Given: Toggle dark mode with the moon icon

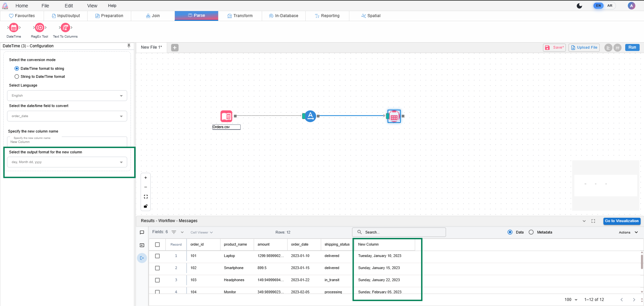Looking at the screenshot, I should [x=579, y=6].
